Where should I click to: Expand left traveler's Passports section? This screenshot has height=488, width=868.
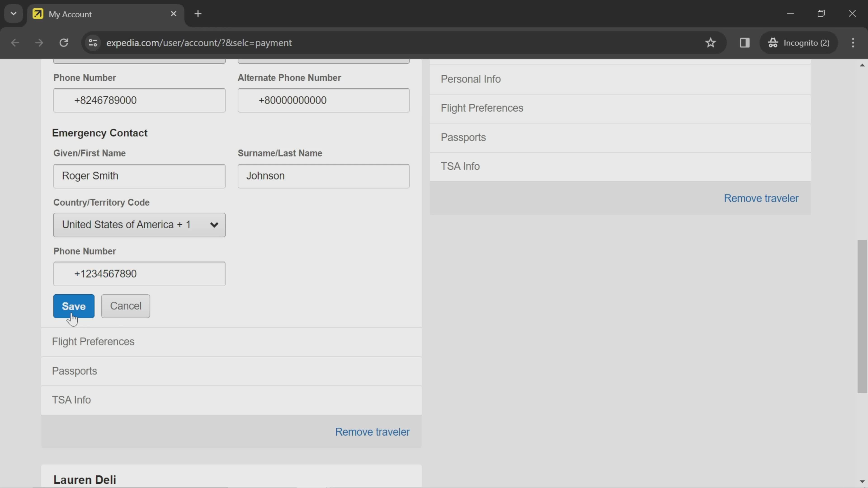click(231, 371)
